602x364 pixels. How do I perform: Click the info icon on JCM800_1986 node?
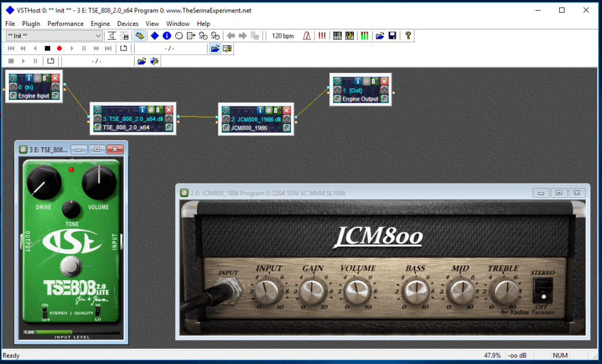[x=260, y=111]
